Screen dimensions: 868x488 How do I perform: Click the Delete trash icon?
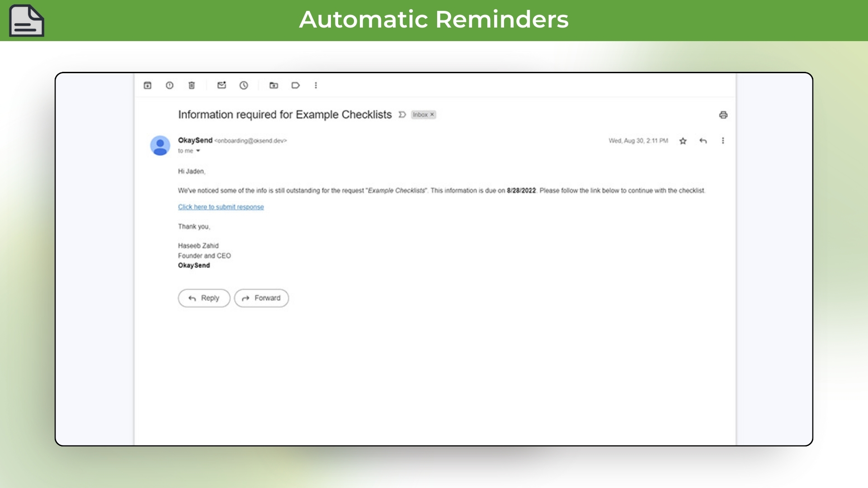tap(192, 85)
